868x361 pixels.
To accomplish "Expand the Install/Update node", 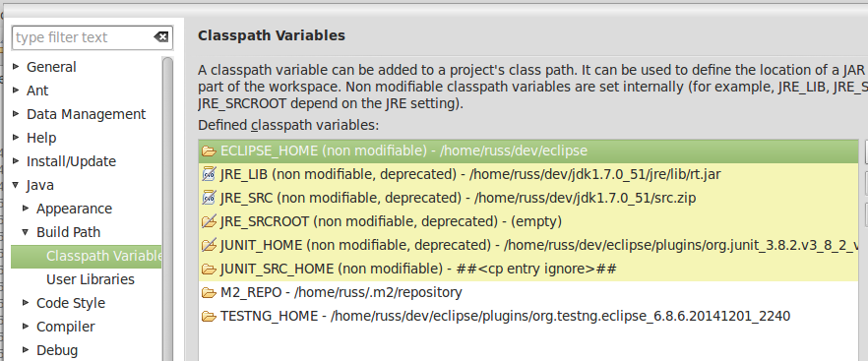I will click(16, 161).
